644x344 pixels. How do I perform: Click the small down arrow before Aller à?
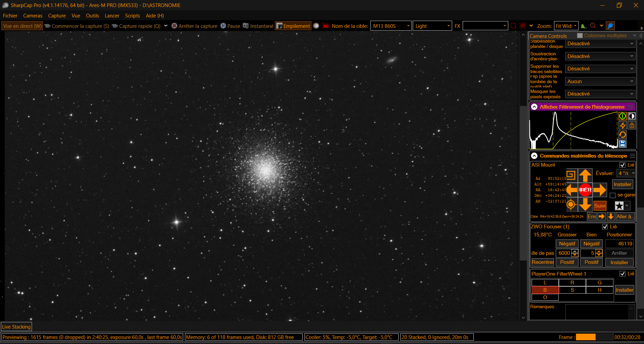tap(611, 217)
